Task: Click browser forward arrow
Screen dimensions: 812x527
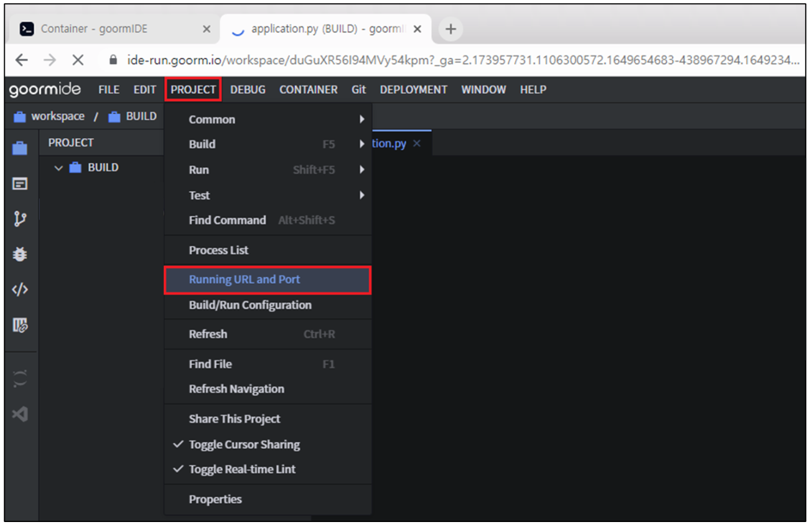Action: coord(50,60)
